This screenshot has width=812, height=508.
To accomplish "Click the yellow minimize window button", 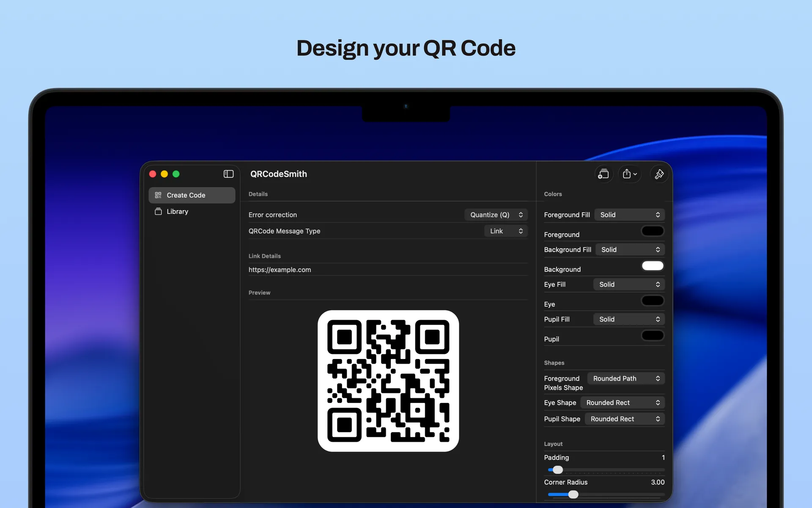I will [165, 174].
